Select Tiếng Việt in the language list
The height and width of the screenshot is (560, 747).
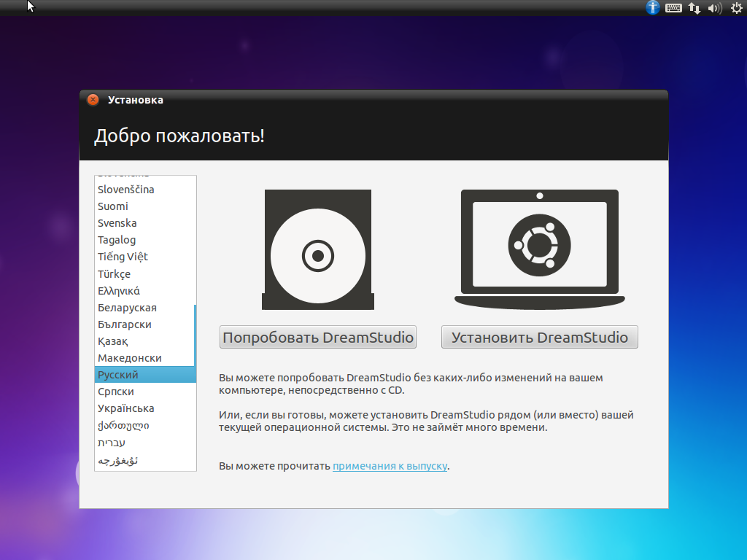[x=145, y=257]
